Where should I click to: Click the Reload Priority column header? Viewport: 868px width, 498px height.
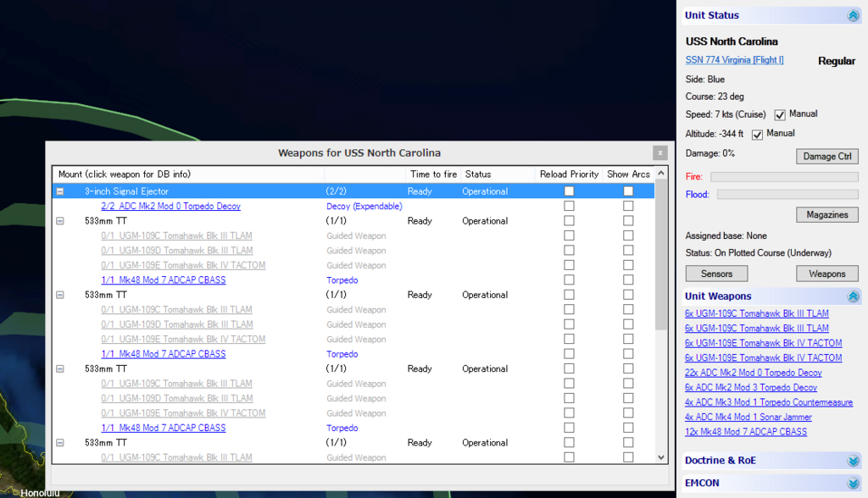(x=569, y=174)
